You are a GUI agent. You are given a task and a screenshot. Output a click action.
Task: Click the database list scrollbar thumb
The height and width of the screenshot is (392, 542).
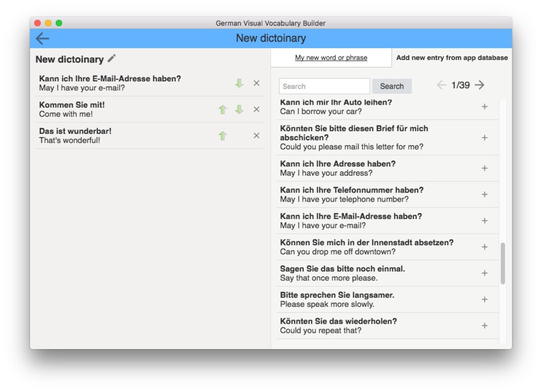point(503,263)
